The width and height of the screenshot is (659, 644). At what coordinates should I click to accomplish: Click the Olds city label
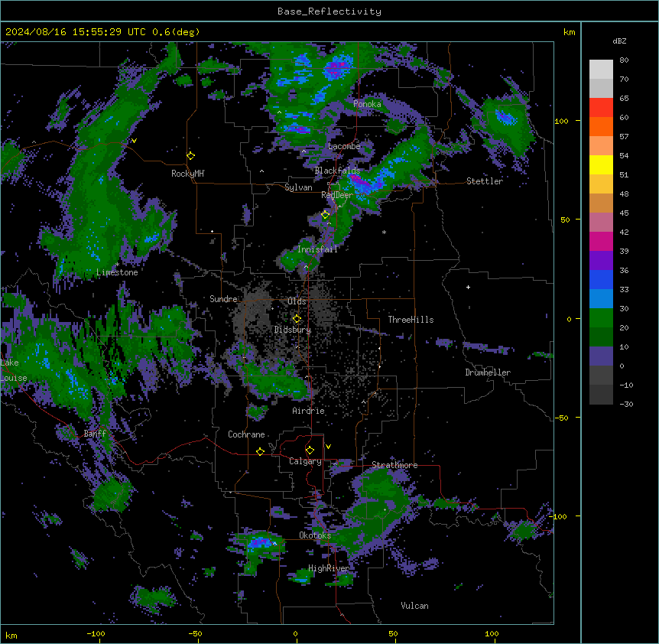297,301
